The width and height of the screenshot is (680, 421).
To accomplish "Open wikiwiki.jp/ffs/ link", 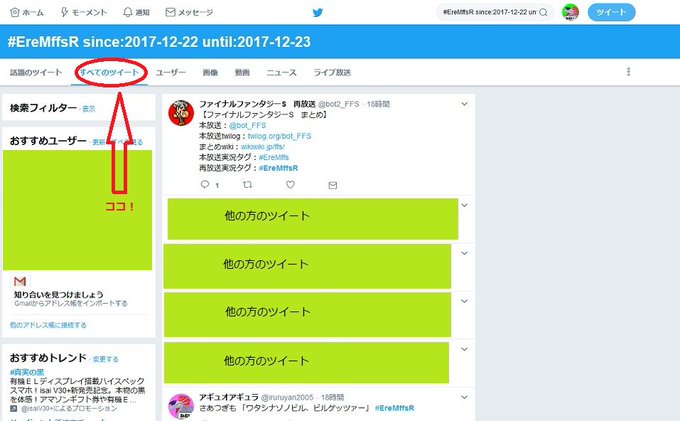I will tap(263, 147).
